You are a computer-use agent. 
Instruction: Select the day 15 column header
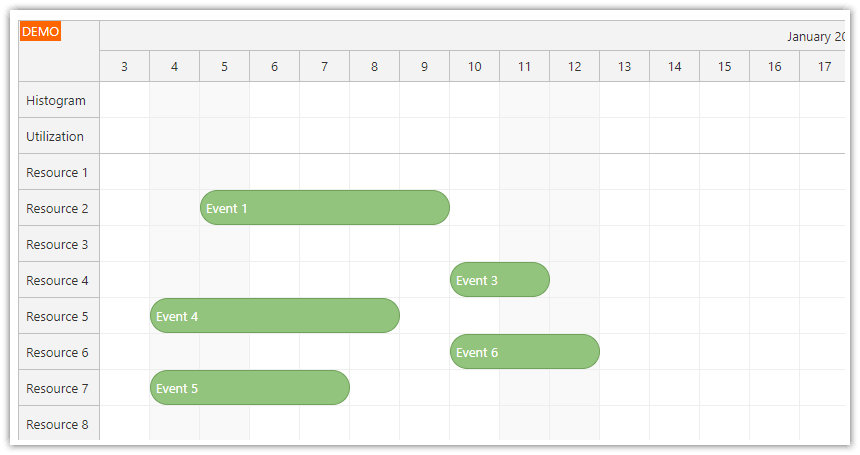pos(724,67)
